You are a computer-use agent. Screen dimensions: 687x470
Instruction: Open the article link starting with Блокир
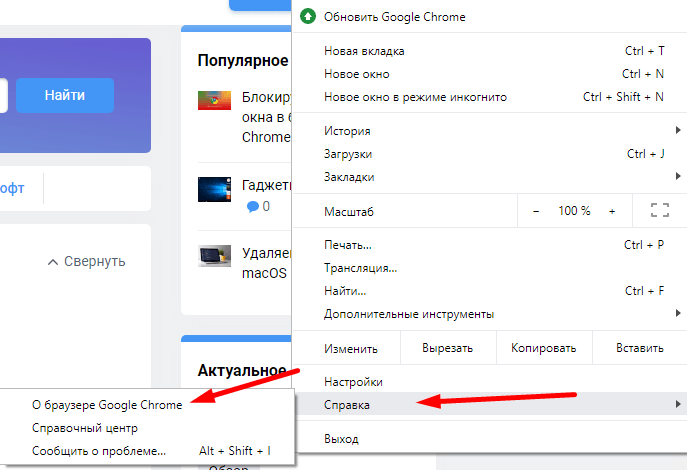pos(266,117)
